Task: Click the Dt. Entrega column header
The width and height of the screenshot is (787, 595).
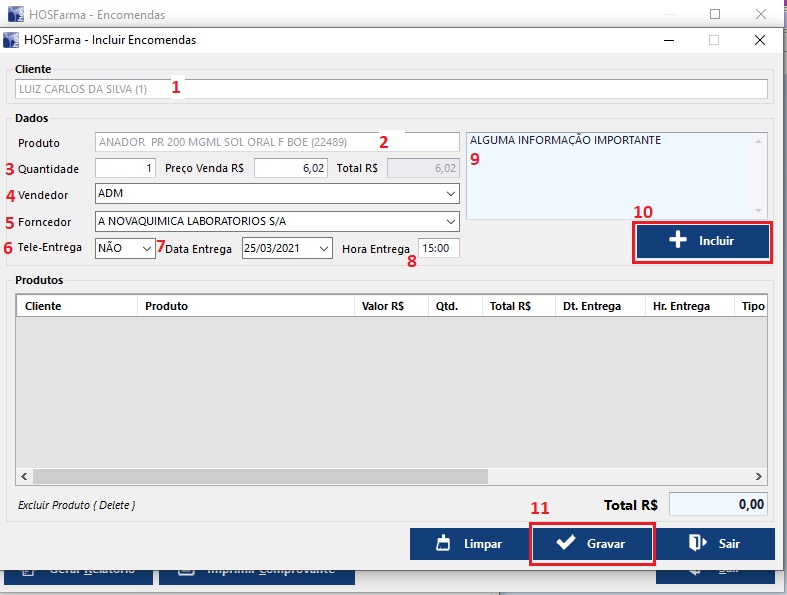Action: point(598,306)
